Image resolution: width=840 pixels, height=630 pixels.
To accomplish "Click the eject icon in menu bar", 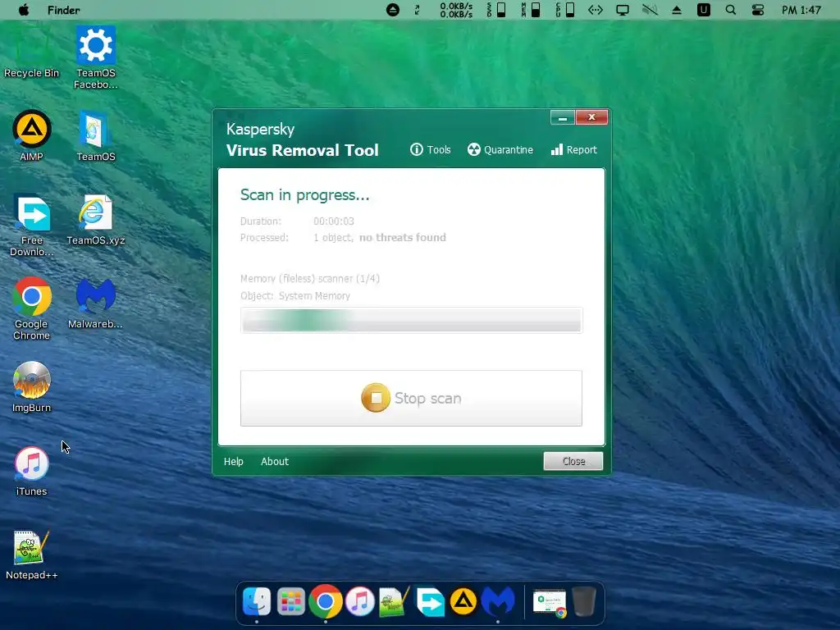I will click(x=677, y=10).
